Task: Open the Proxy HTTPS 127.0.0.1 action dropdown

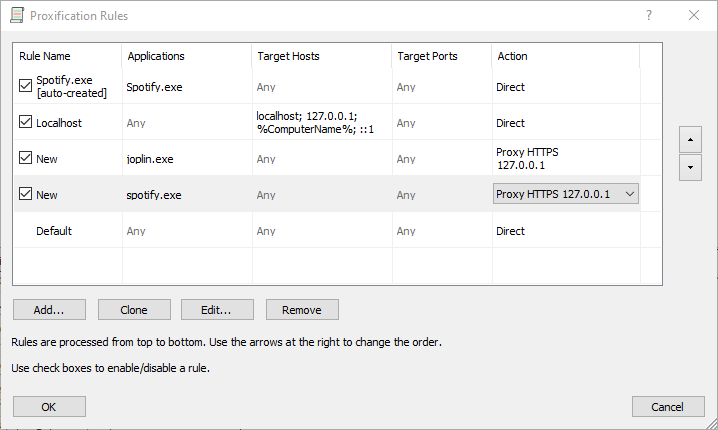Action: [566, 194]
